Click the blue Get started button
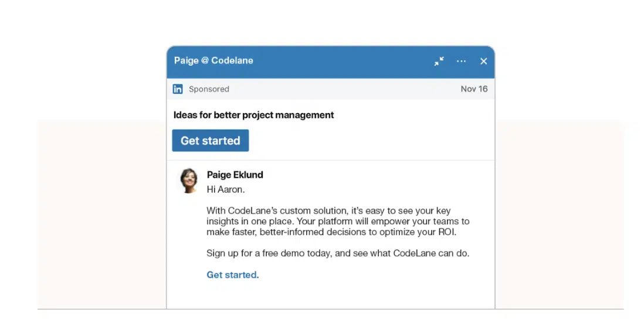644x321 pixels. point(211,141)
